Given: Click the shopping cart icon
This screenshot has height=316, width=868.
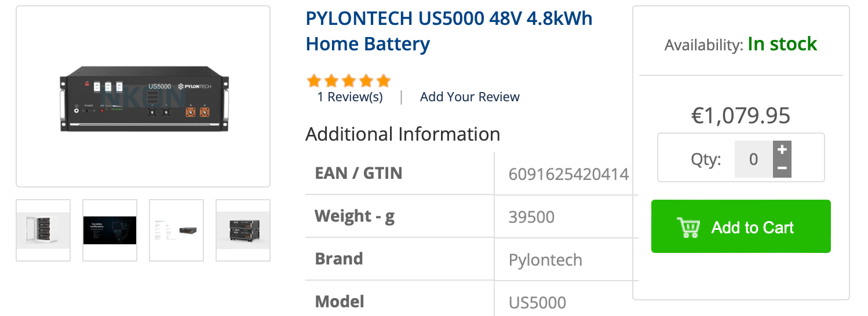Looking at the screenshot, I should coord(688,227).
